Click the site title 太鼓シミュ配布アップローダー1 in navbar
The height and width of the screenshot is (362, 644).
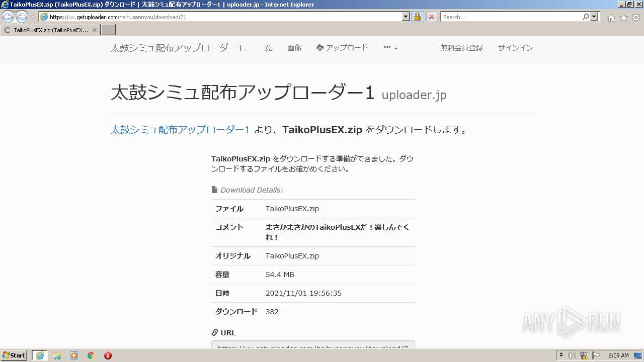coord(177,48)
